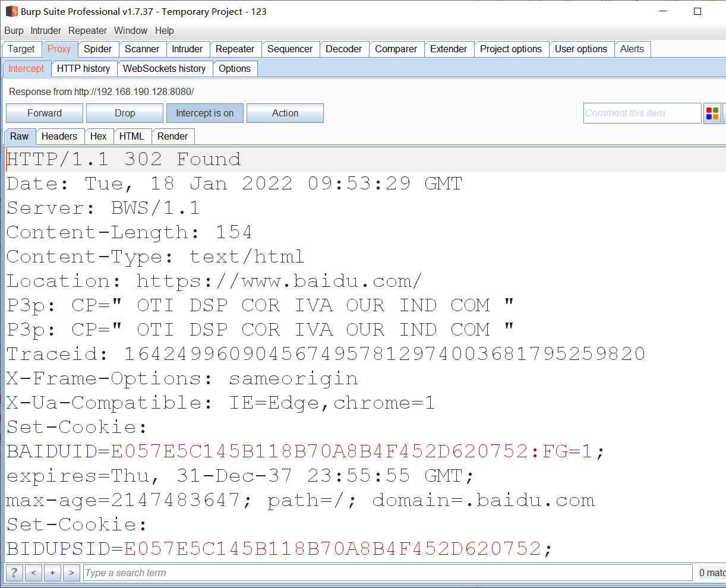Click the Date header line
Viewport: 726px width, 588px height.
(234, 184)
